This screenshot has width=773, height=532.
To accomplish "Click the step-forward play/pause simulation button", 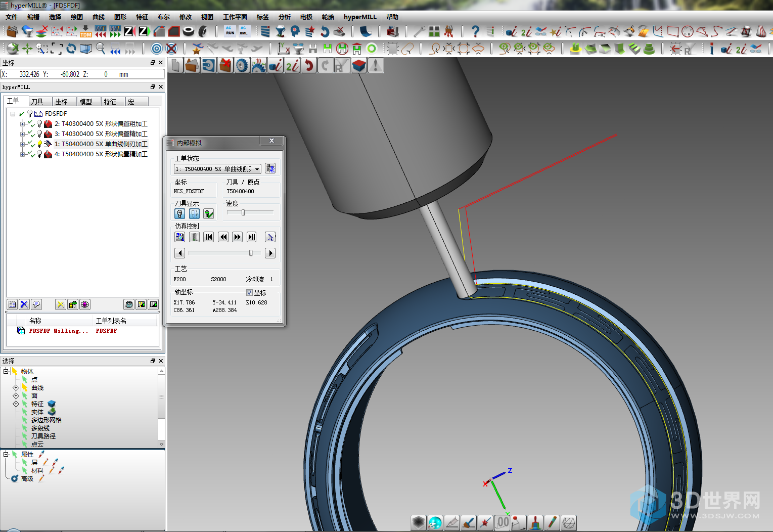I will point(252,237).
